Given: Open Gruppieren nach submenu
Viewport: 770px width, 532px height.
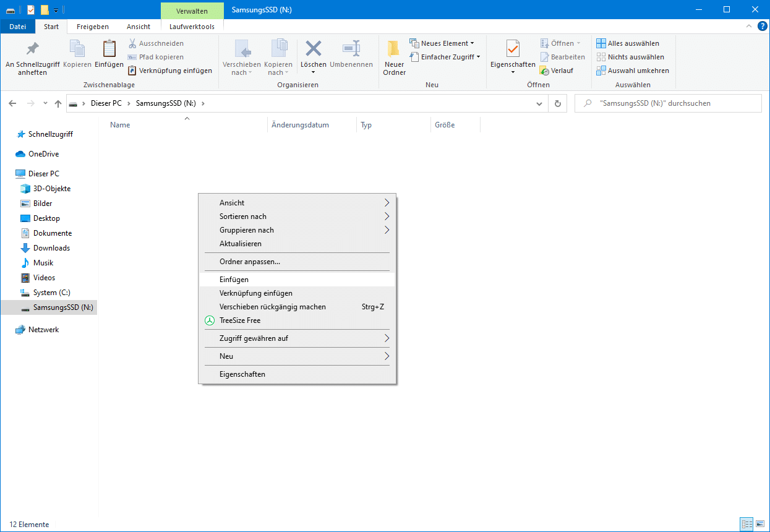Looking at the screenshot, I should [x=297, y=230].
